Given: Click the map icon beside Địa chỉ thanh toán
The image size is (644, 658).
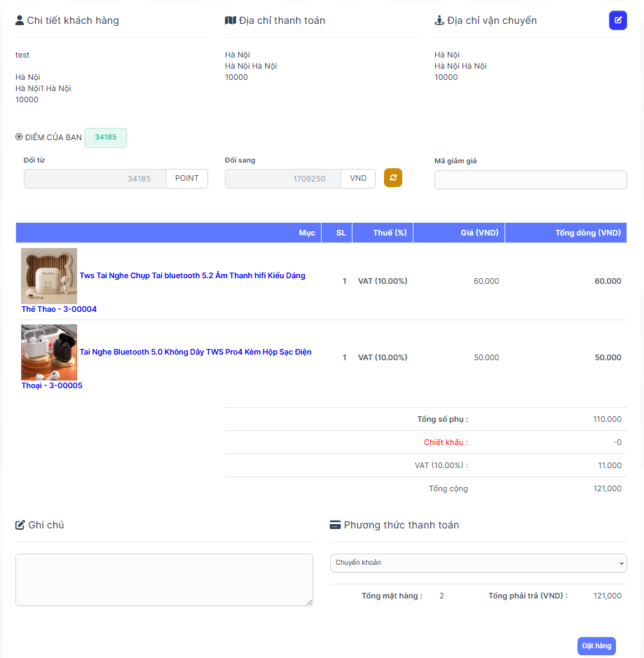Looking at the screenshot, I should pos(231,20).
